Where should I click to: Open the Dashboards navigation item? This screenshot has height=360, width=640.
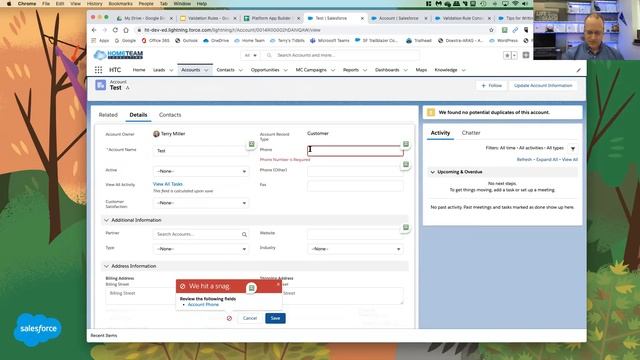[x=387, y=70]
